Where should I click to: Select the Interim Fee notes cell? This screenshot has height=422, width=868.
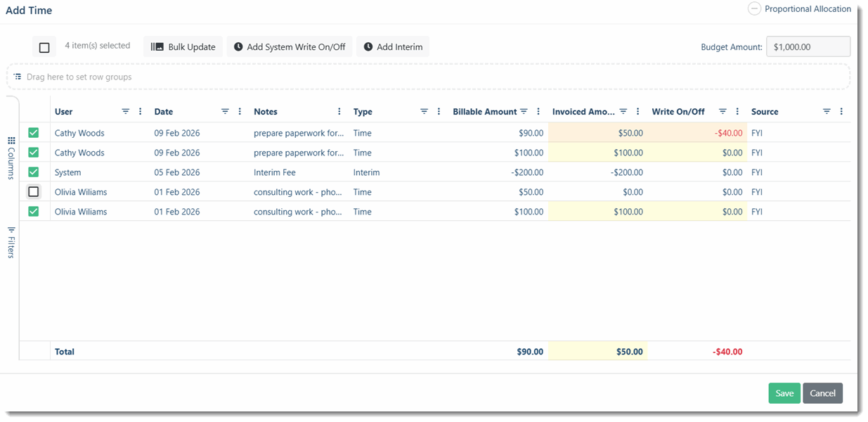click(299, 172)
